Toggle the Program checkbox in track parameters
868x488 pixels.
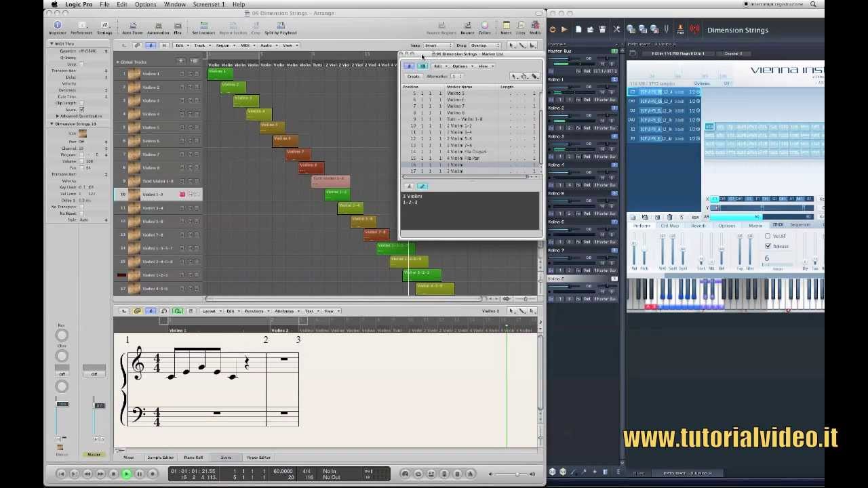click(x=82, y=155)
